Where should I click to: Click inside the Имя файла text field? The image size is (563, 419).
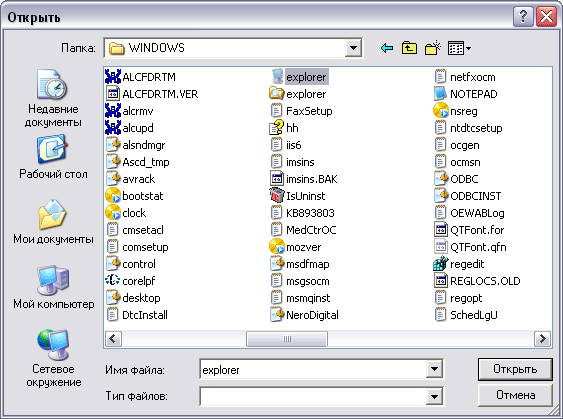point(313,369)
